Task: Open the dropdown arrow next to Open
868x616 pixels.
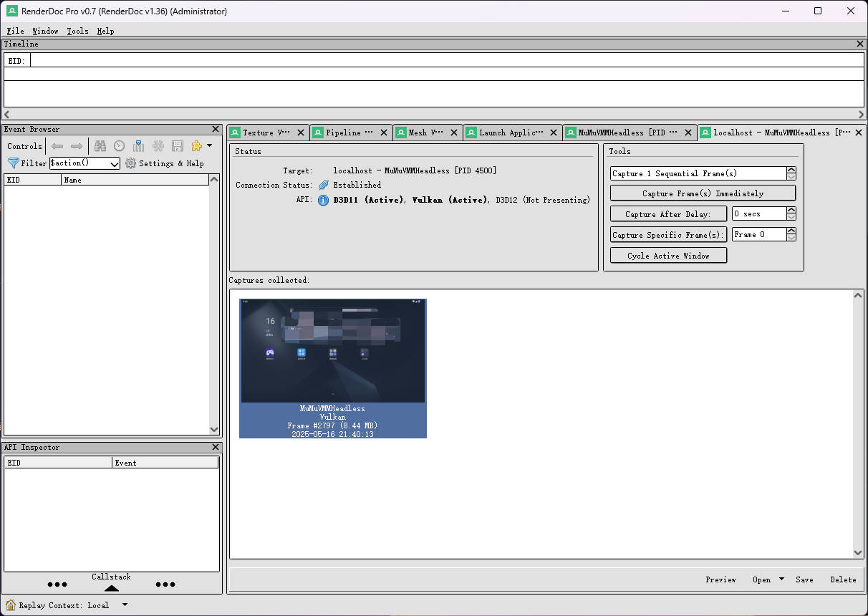Action: tap(781, 579)
